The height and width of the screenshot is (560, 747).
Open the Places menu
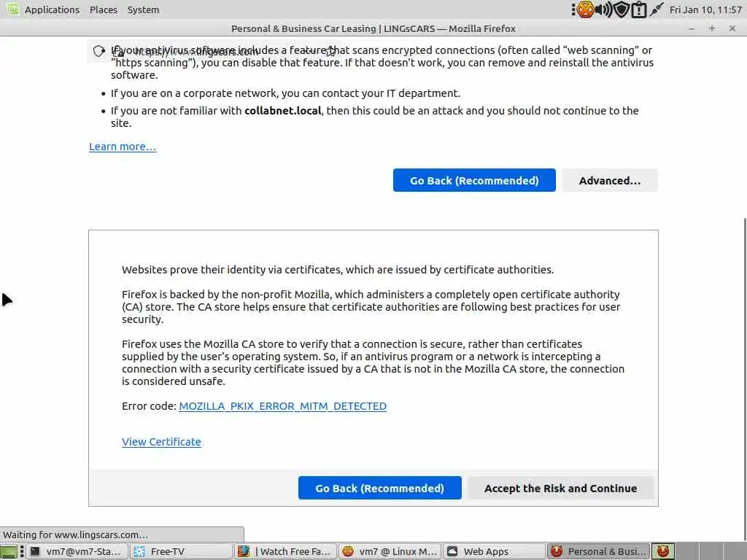coord(104,9)
